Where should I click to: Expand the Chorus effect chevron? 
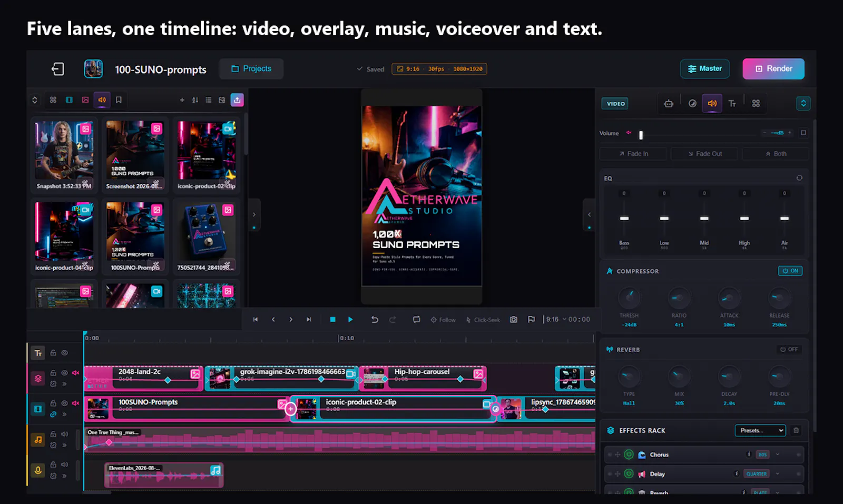777,454
